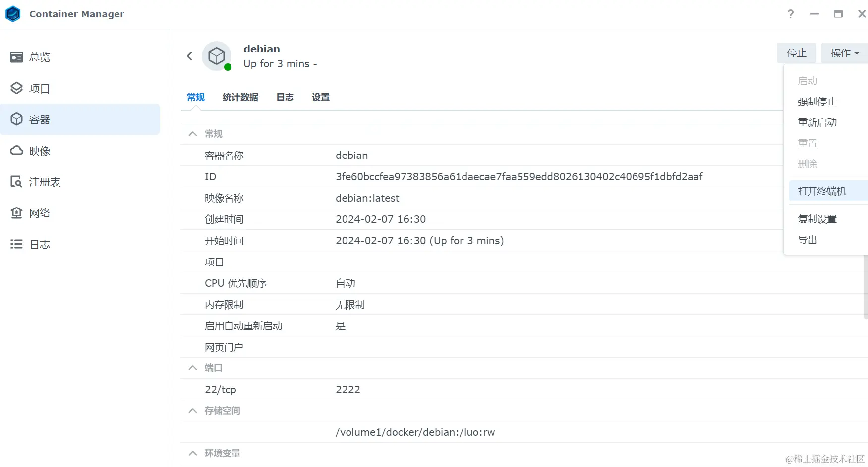Viewport: 868px width, 467px height.
Task: Open the 操作 (Action) dropdown menu
Action: pos(844,53)
